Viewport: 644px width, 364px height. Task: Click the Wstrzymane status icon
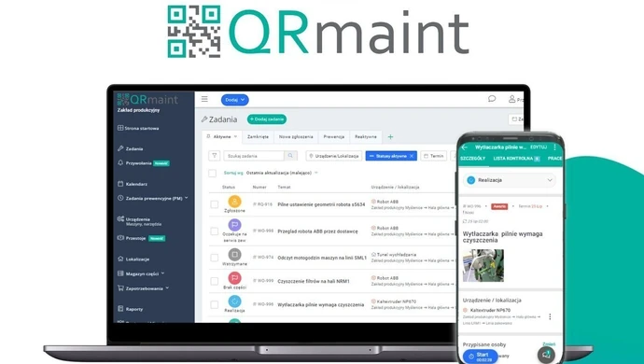click(x=234, y=255)
